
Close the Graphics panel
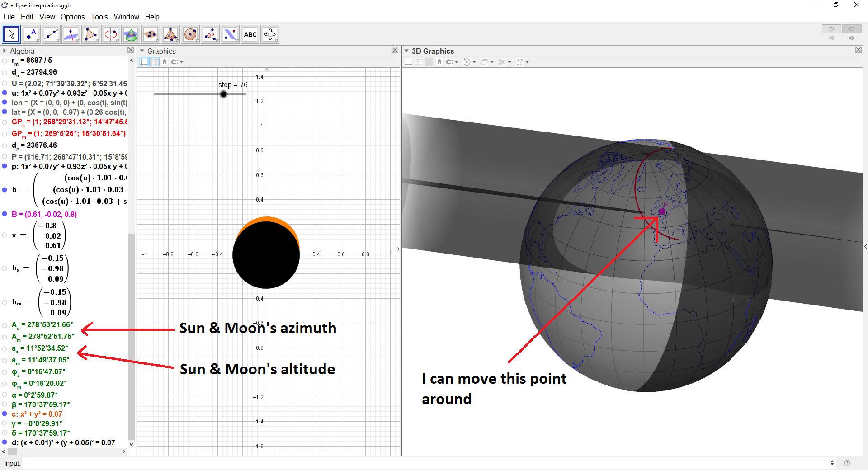[x=395, y=50]
